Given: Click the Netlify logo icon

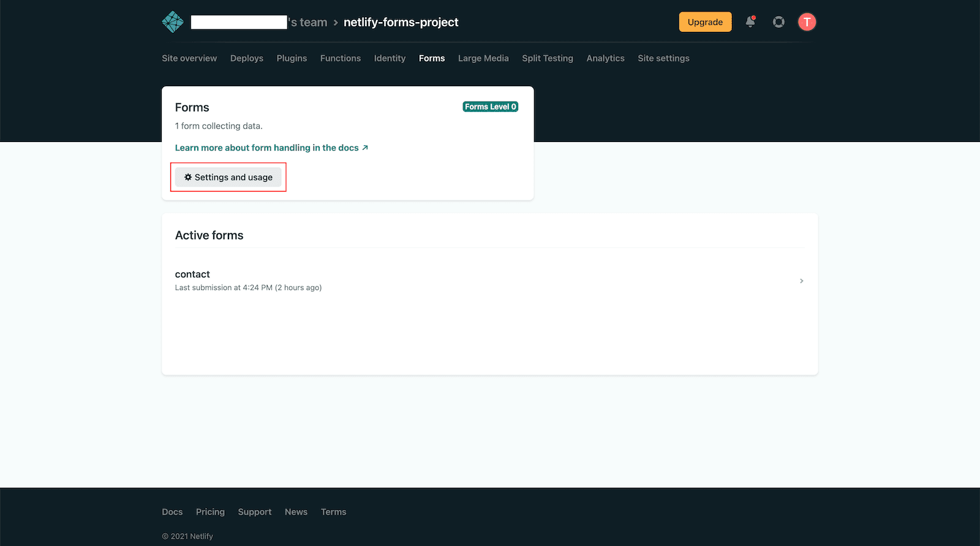Looking at the screenshot, I should click(173, 22).
